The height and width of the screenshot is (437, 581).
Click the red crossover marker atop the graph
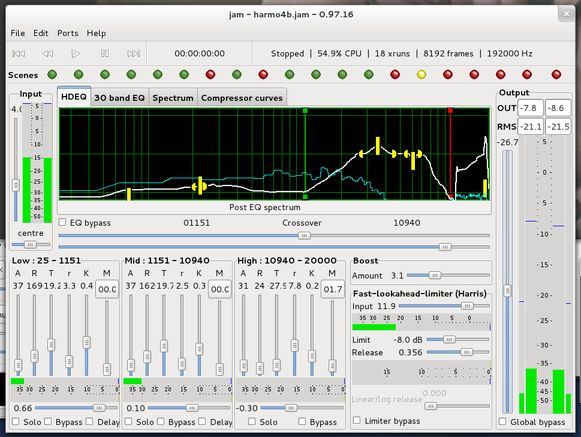click(x=450, y=110)
